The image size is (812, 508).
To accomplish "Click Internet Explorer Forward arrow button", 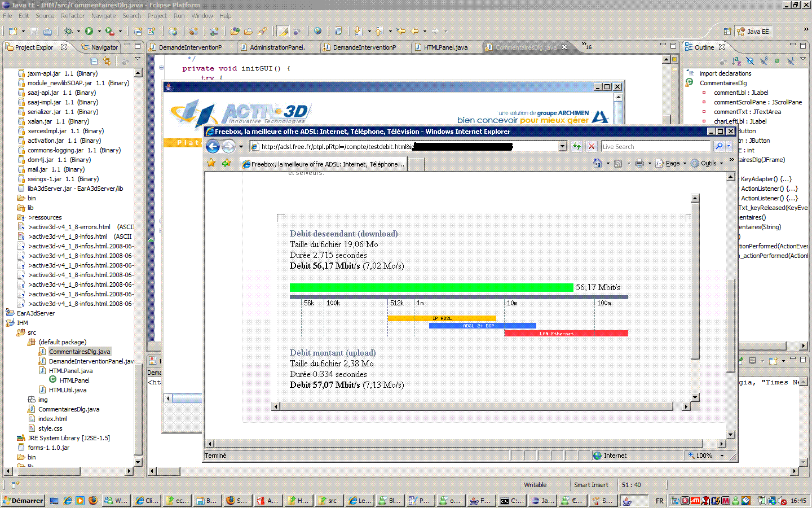I will point(228,147).
